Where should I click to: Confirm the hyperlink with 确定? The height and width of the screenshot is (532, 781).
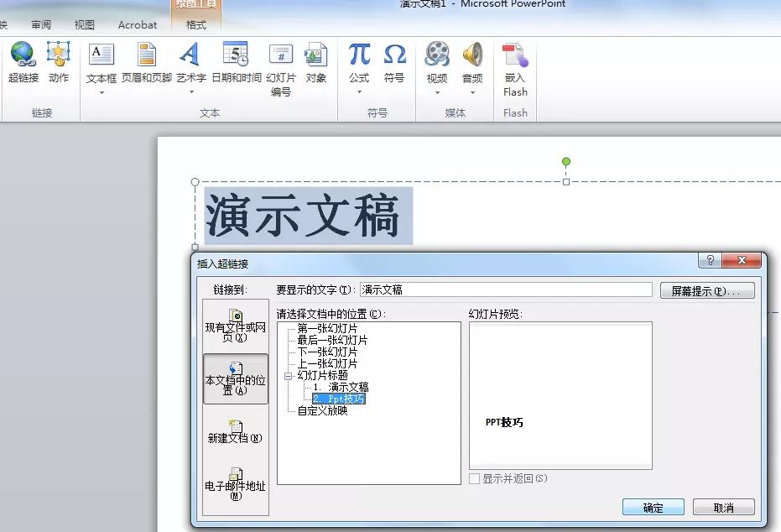point(653,507)
